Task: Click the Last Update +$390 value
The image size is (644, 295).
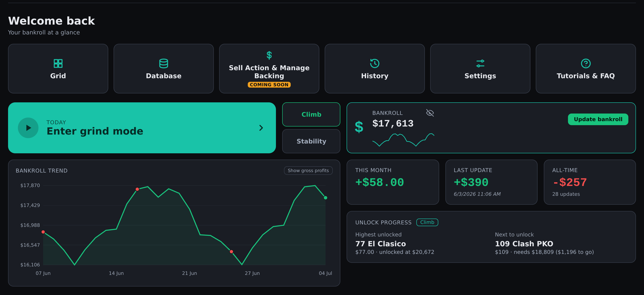Action: 471,182
